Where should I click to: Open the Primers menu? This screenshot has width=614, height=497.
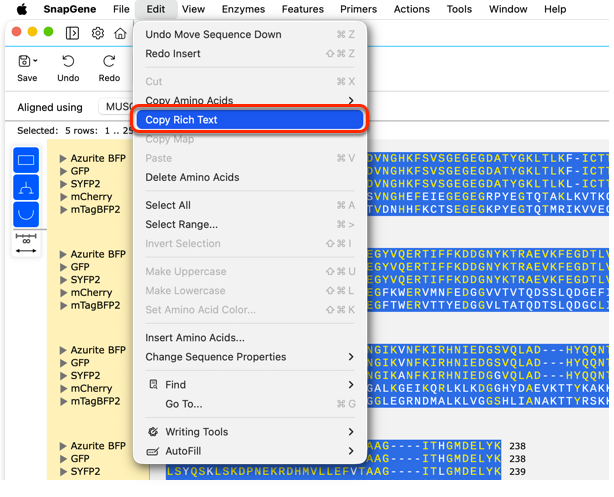(358, 9)
